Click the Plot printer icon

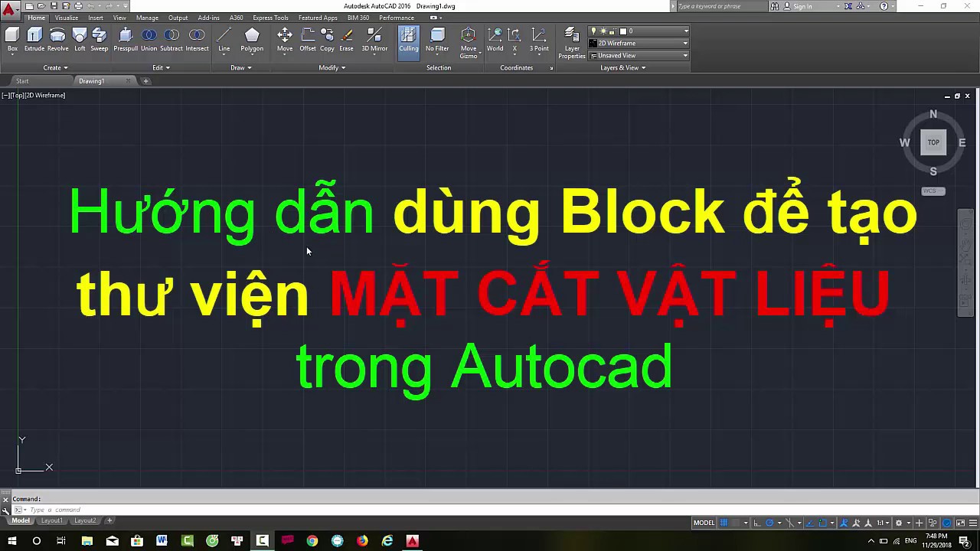coord(78,6)
